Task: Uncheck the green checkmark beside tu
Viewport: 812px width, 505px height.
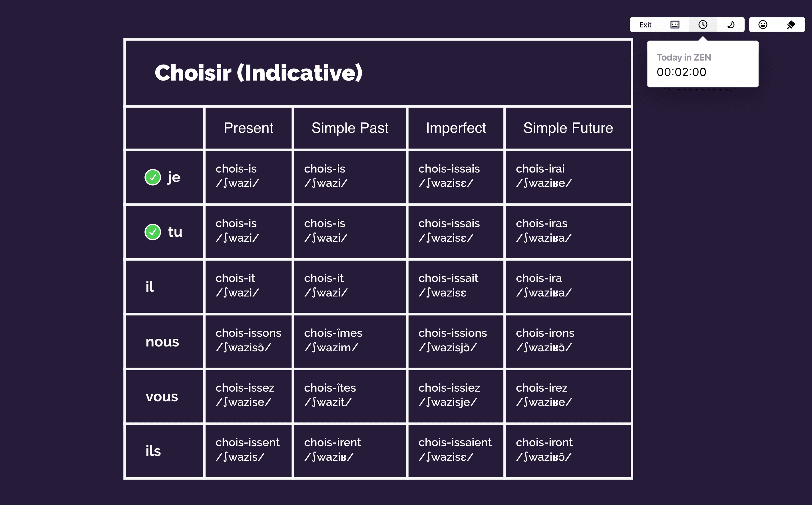Action: 153,232
